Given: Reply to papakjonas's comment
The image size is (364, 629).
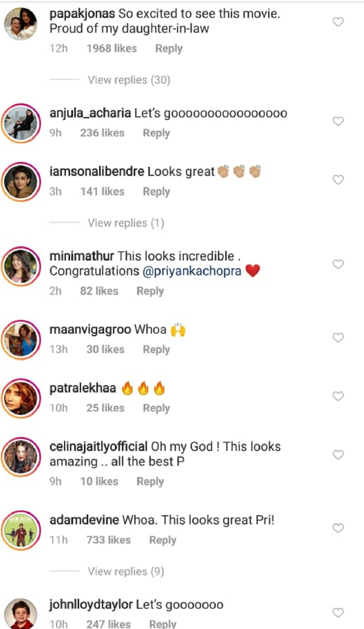Looking at the screenshot, I should point(169,49).
